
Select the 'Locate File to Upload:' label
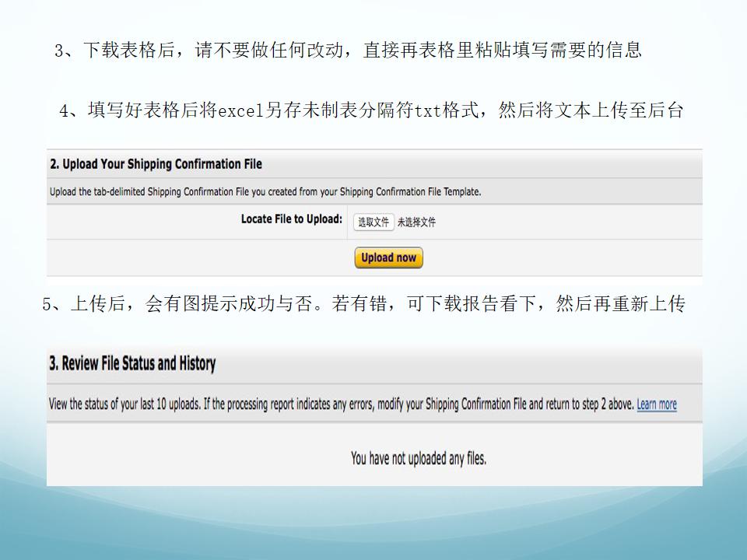tap(292, 219)
